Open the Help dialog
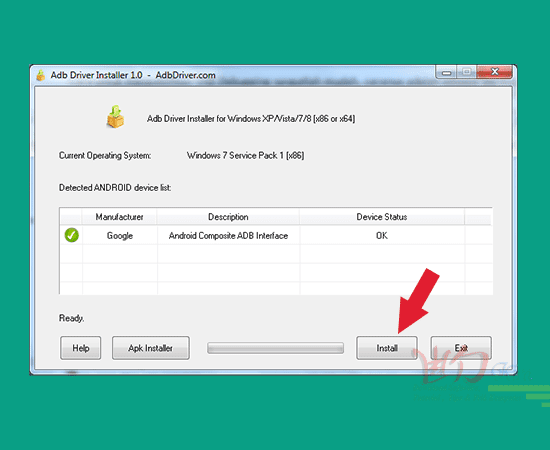The height and width of the screenshot is (450, 550). pos(81,348)
